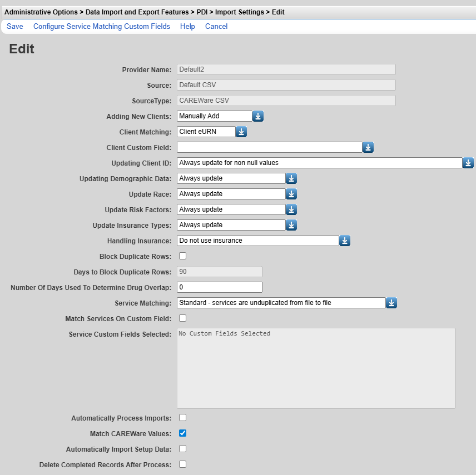
Task: Select the Client eURN combo box
Action: 206,132
